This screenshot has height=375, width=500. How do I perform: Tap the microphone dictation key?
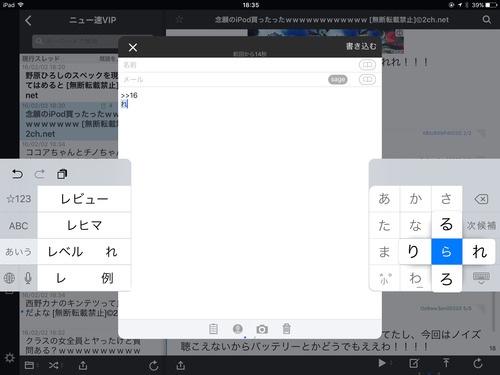[x=28, y=278]
